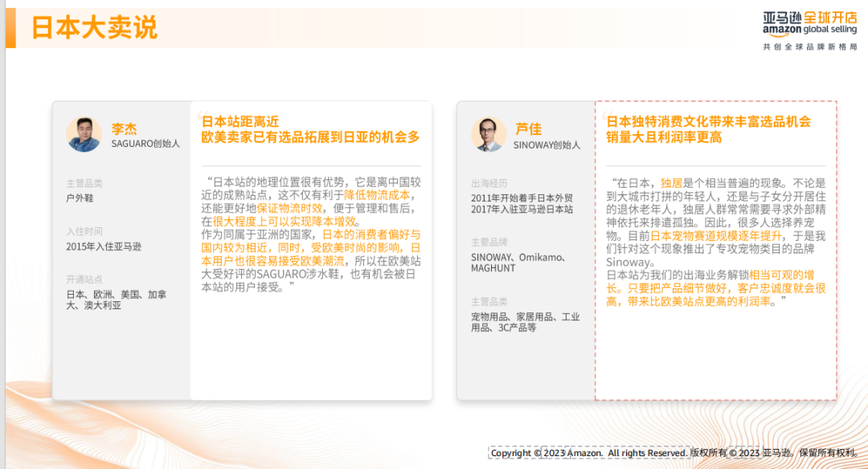Click the text SAGUARO创始人

(145, 144)
